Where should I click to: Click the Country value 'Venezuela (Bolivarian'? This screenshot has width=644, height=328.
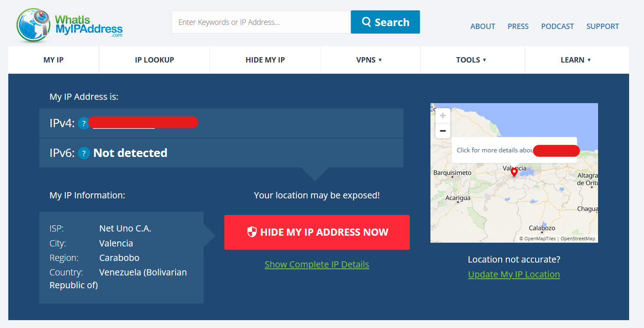pos(143,273)
